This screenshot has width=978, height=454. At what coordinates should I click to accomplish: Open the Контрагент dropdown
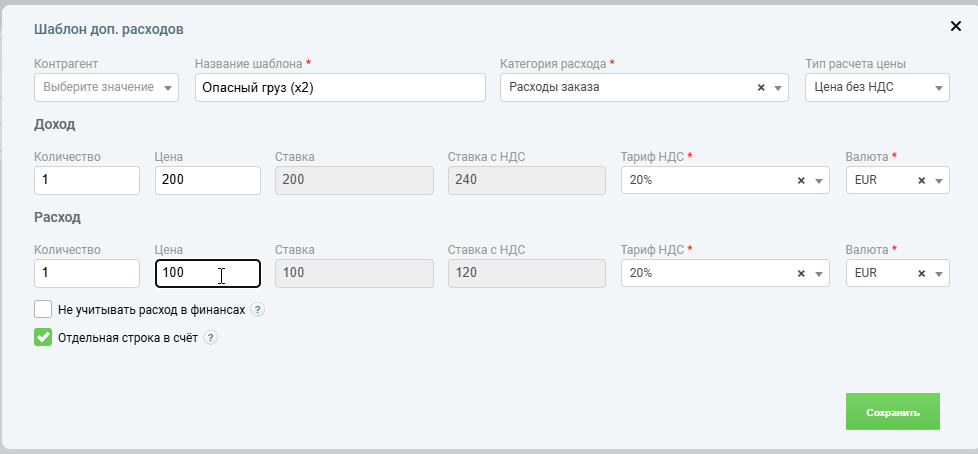(105, 88)
